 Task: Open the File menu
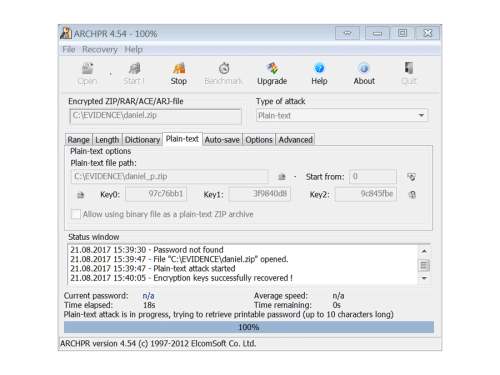(x=69, y=49)
